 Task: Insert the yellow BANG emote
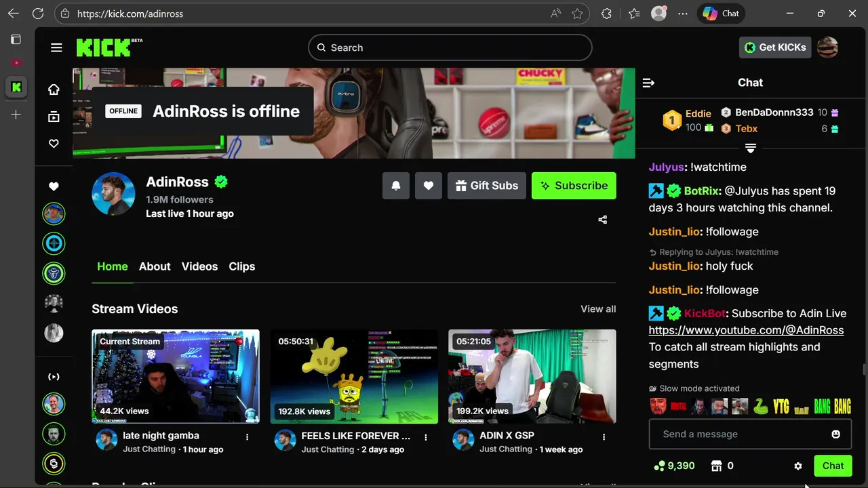click(x=842, y=406)
